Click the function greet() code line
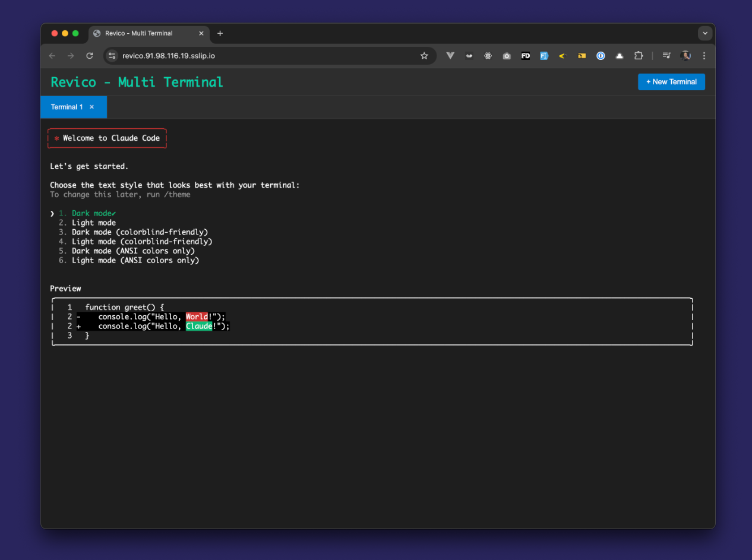This screenshot has height=560, width=752. tap(125, 308)
